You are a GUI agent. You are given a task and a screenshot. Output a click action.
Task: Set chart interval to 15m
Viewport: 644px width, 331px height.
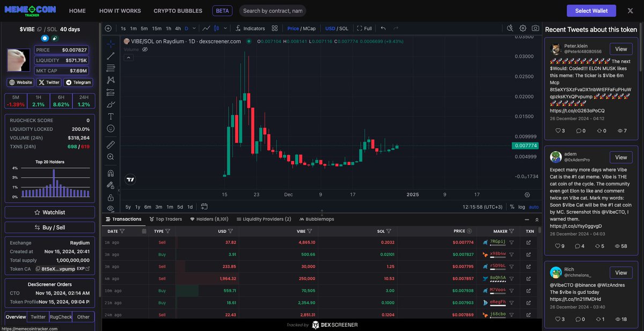157,28
